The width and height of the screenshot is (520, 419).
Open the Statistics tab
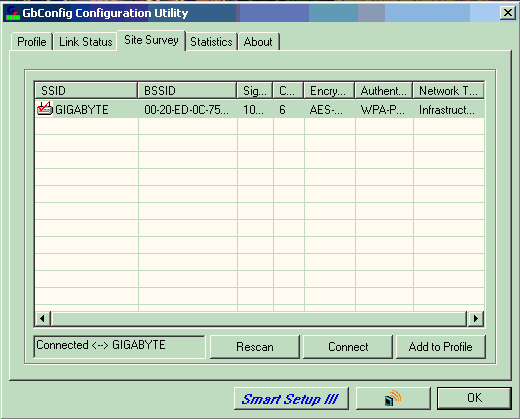pyautogui.click(x=211, y=42)
